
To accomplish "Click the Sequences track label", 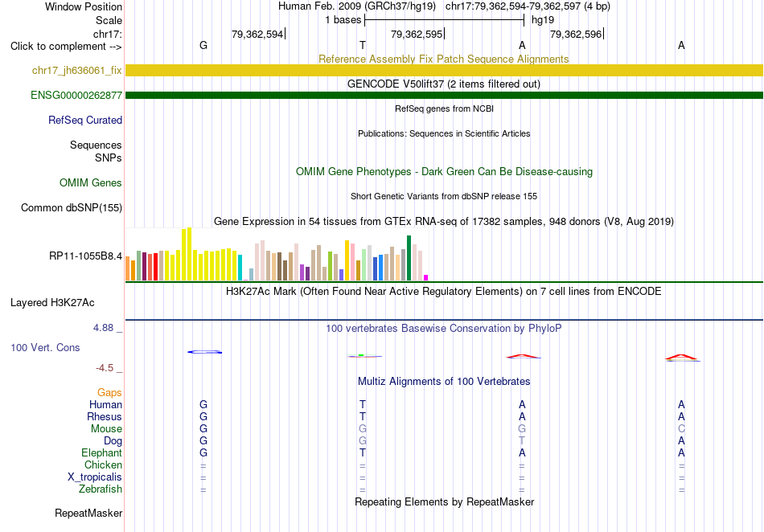I will tap(96, 145).
